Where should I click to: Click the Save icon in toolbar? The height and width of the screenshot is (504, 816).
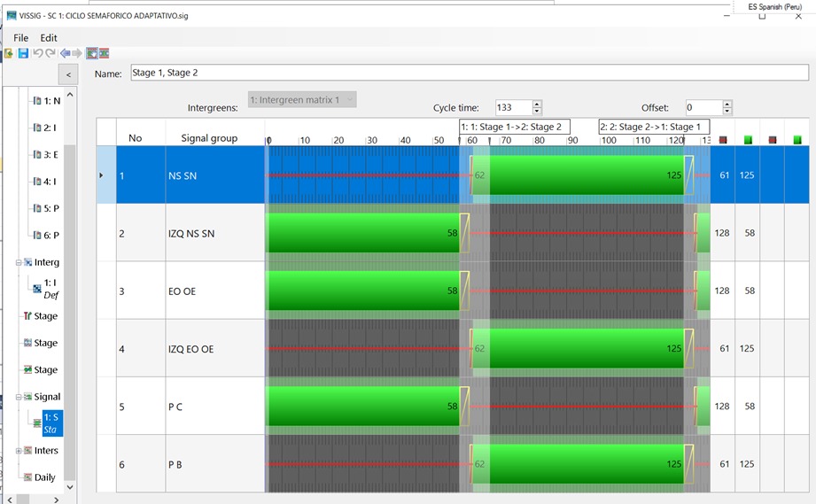23,54
